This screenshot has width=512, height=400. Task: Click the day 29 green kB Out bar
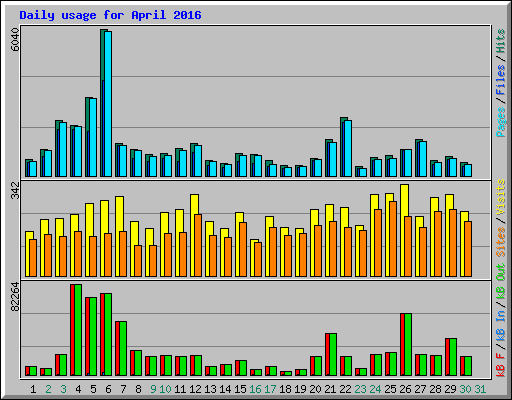[453, 357]
